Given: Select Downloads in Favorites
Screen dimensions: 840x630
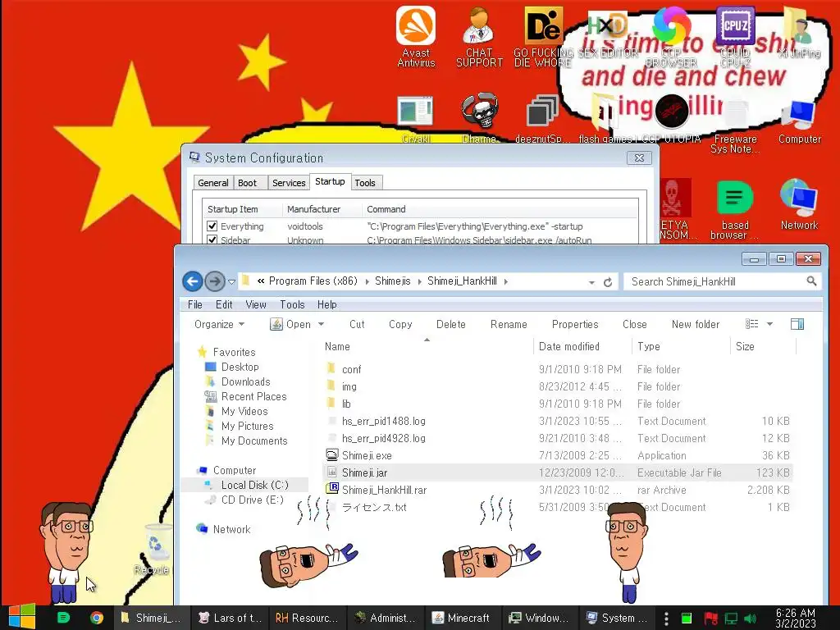Looking at the screenshot, I should click(x=245, y=381).
